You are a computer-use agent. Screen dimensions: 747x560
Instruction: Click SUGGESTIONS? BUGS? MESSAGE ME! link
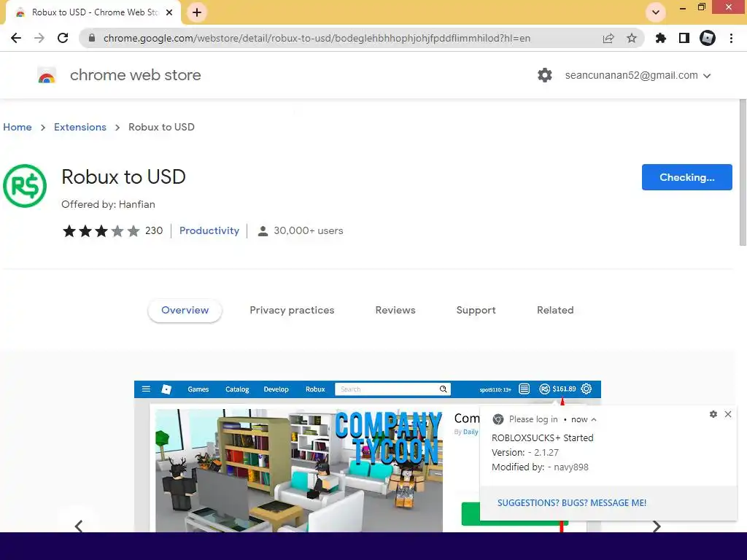point(572,503)
